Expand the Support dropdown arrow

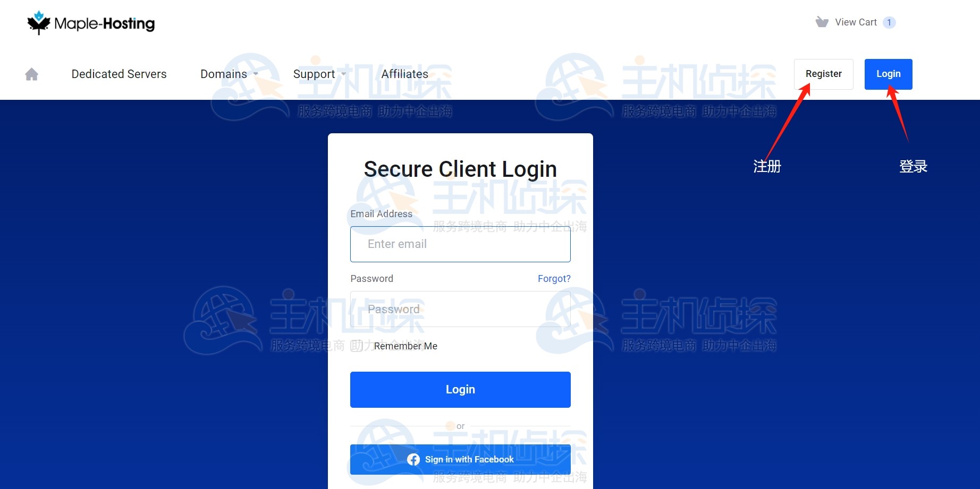pos(343,74)
